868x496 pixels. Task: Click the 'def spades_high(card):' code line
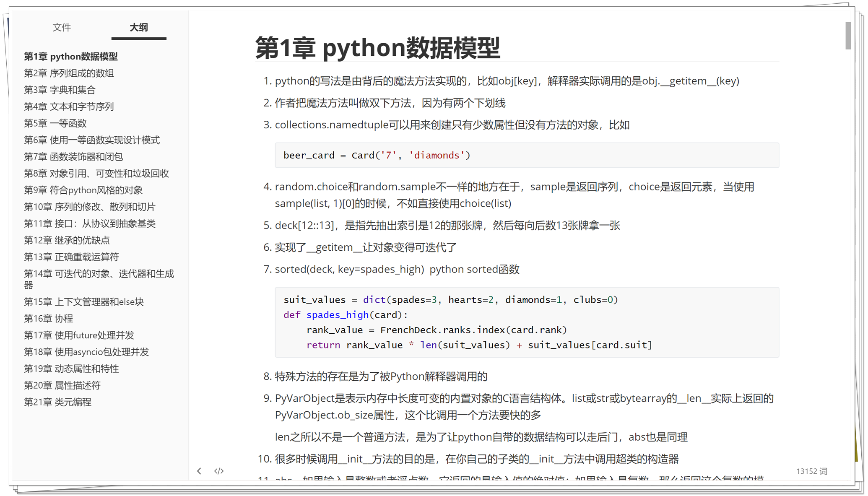346,315
